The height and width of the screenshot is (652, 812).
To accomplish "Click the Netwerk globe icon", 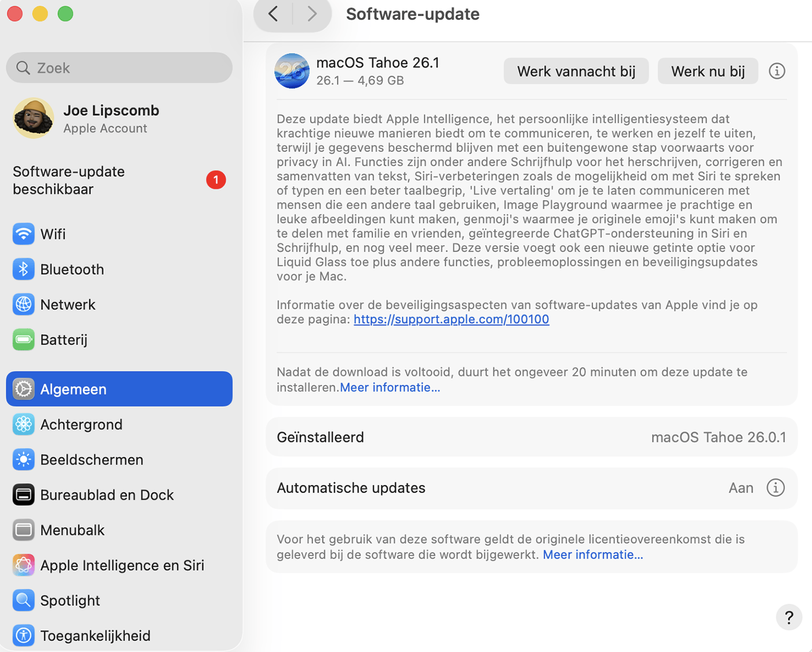I will click(23, 304).
